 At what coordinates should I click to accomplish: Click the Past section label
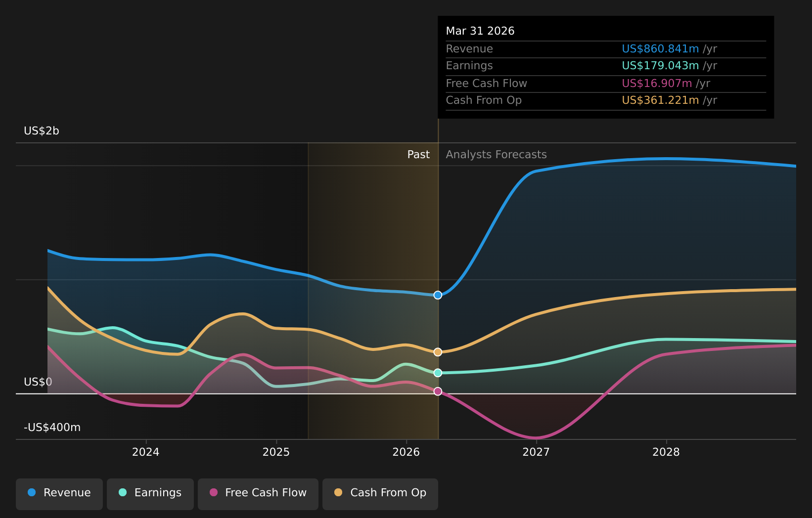point(418,155)
